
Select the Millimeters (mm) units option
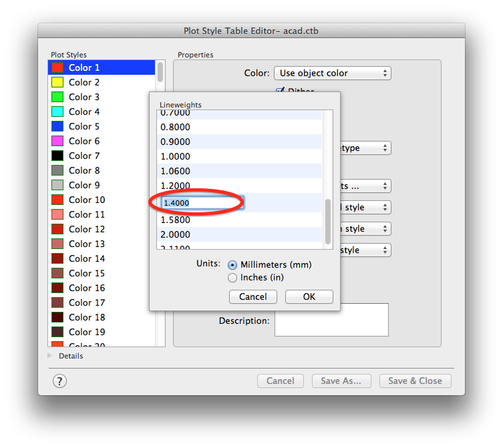click(232, 265)
